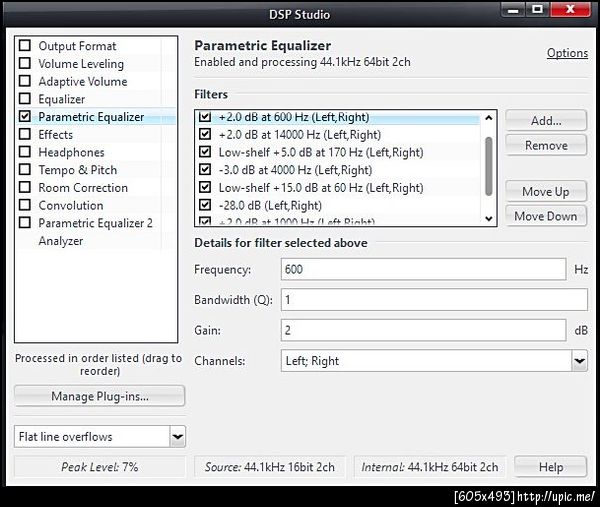Toggle the Parametric Equalizer 2 checkbox
The width and height of the screenshot is (600, 507).
25,223
